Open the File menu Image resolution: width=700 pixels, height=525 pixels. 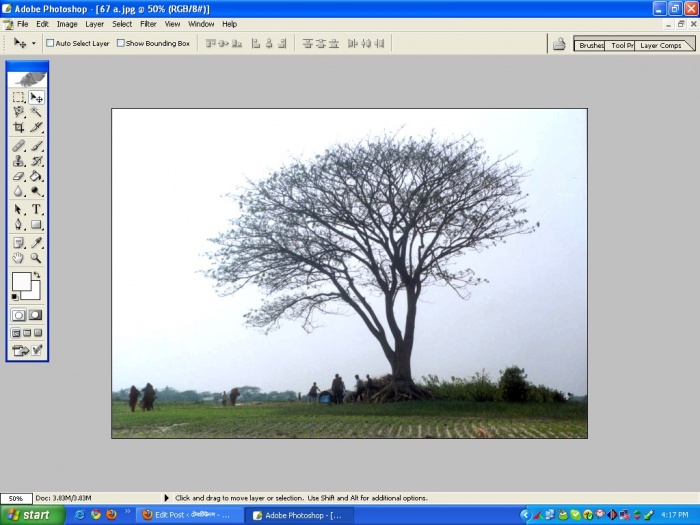[x=22, y=24]
